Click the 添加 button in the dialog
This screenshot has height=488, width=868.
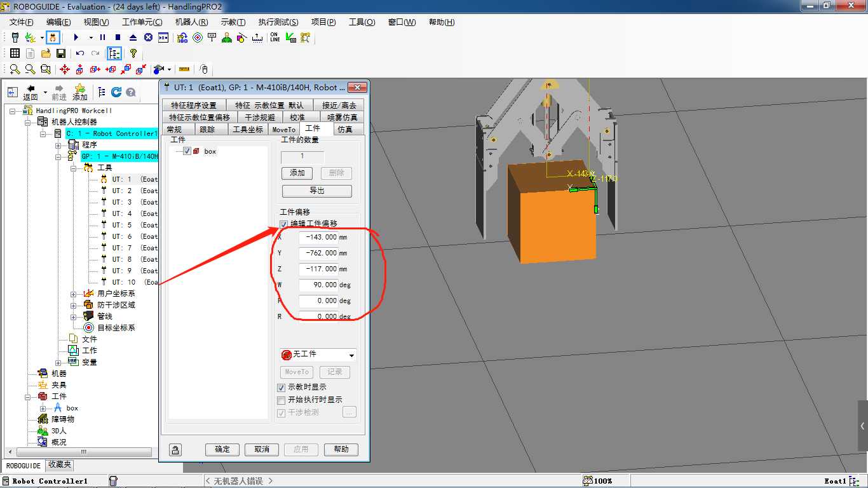[x=297, y=173]
